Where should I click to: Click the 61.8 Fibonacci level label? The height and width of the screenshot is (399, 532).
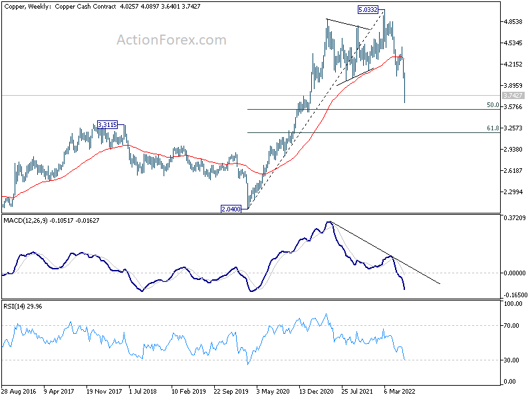493,128
